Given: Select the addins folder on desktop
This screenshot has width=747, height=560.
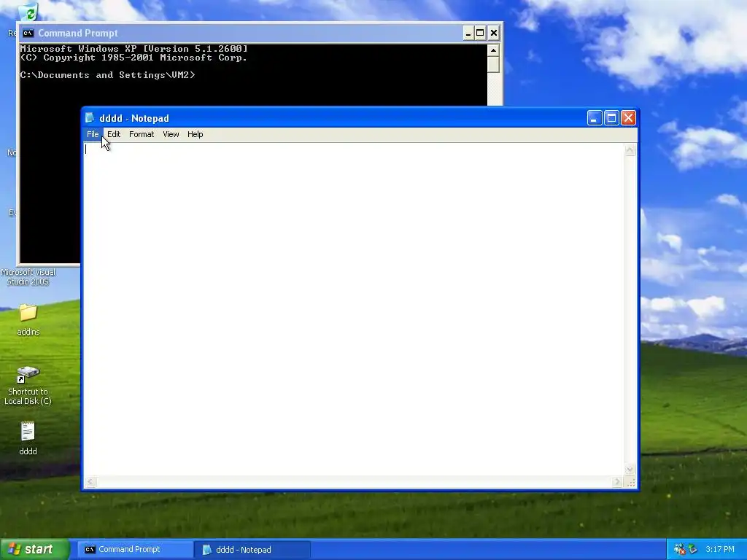Looking at the screenshot, I should (28, 319).
